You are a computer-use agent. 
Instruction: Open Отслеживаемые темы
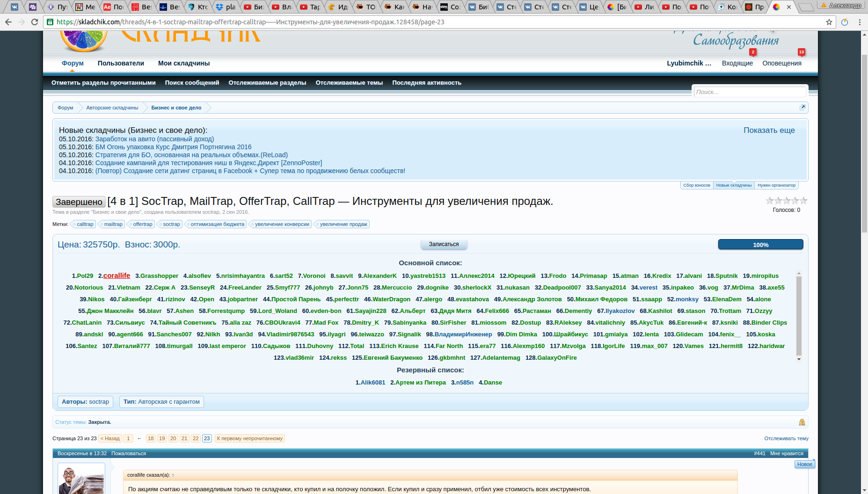tap(349, 83)
